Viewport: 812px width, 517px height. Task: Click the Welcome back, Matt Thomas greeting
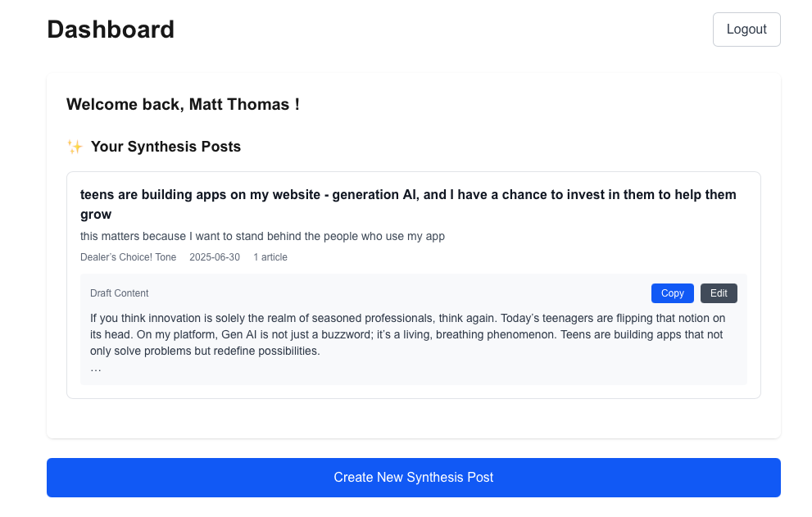pyautogui.click(x=183, y=104)
